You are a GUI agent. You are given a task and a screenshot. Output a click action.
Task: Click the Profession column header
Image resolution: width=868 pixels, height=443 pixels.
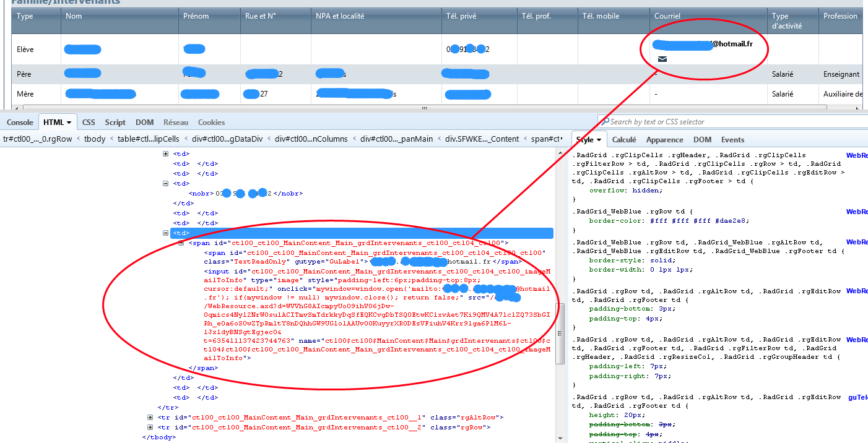tap(841, 20)
